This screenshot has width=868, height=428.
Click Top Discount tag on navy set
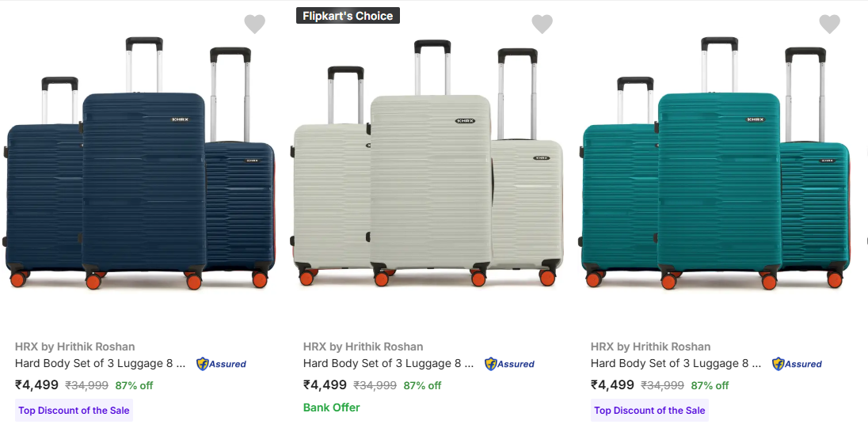74,411
